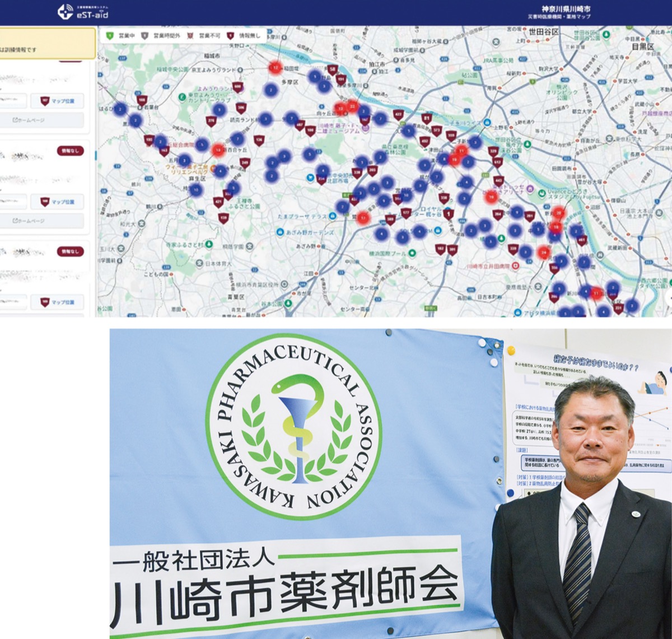Select map marker 58 near 多摩区
This screenshot has height=639, width=672.
[x=333, y=70]
